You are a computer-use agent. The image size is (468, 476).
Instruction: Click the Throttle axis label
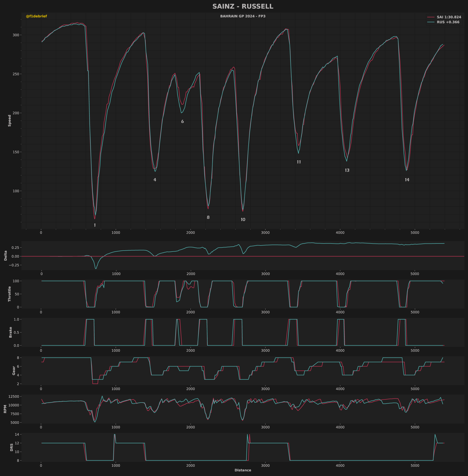click(10, 294)
